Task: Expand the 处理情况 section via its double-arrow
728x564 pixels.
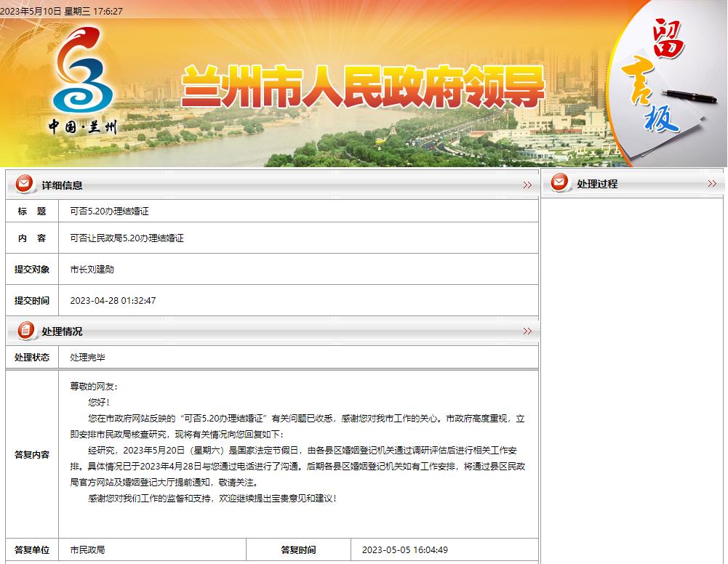Action: [x=529, y=331]
